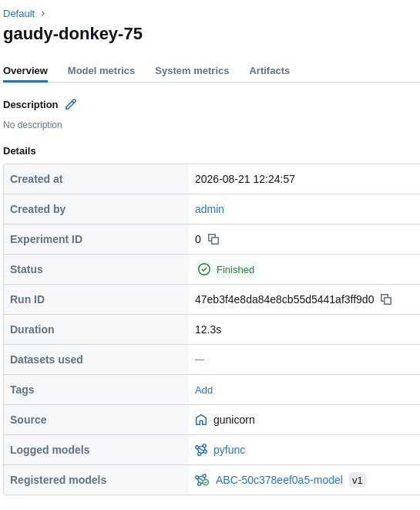Image resolution: width=420 pixels, height=510 pixels.
Task: Open the System metrics tab
Action: (192, 71)
